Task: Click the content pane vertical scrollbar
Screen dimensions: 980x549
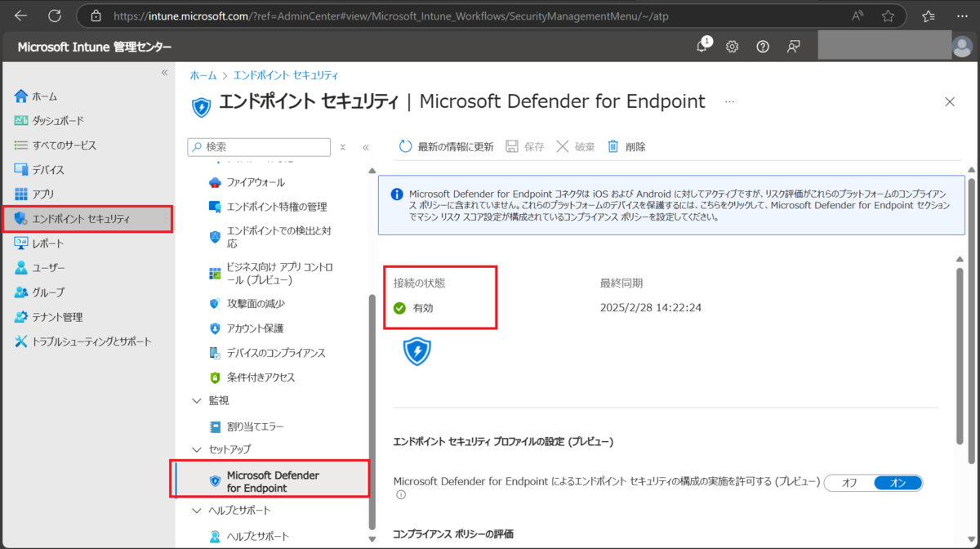Action: click(960, 355)
